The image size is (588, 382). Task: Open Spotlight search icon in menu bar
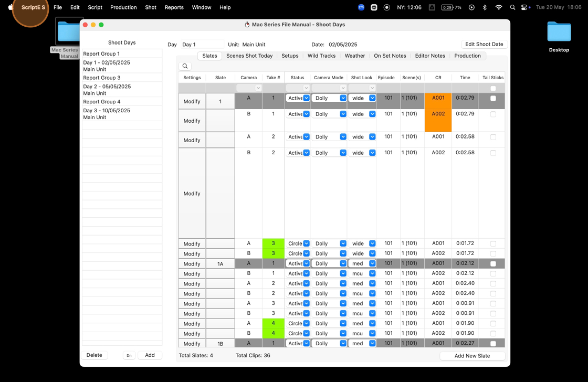pyautogui.click(x=512, y=7)
